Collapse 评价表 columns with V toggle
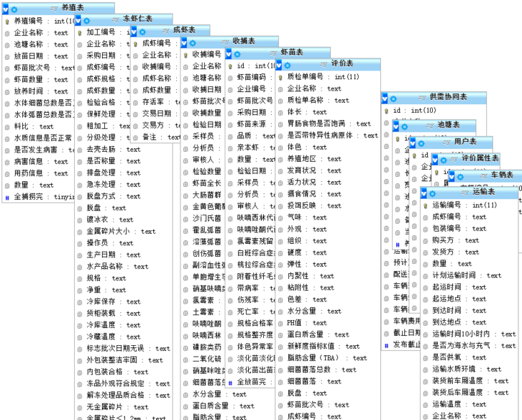The image size is (522, 420). [x=279, y=65]
